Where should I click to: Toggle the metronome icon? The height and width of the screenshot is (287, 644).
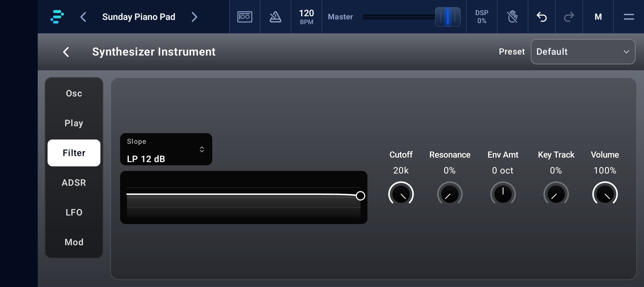click(x=276, y=17)
